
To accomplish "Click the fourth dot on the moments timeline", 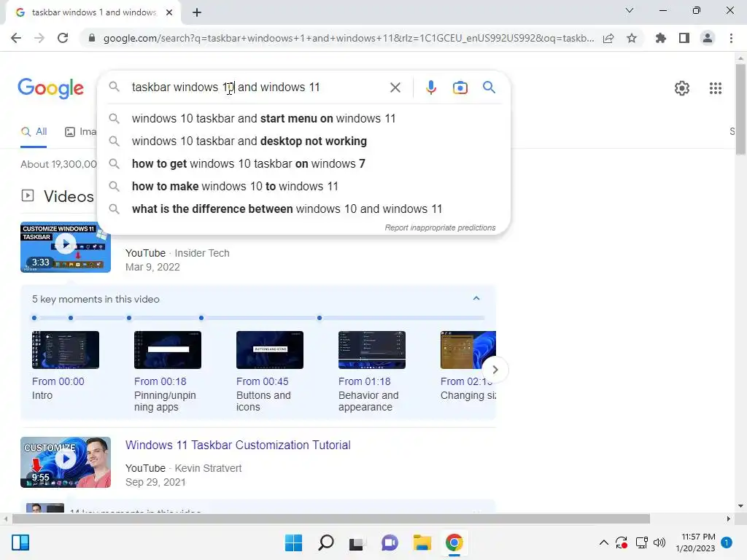I will 201,318.
